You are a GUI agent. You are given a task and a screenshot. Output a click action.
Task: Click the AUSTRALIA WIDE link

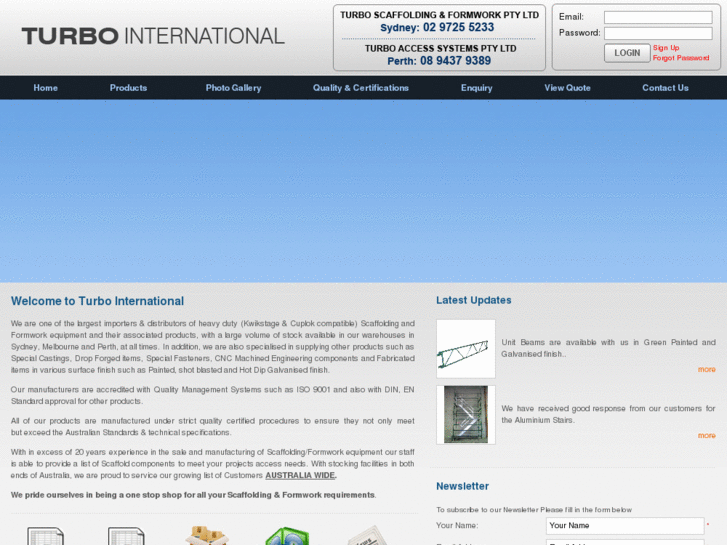pos(300,475)
